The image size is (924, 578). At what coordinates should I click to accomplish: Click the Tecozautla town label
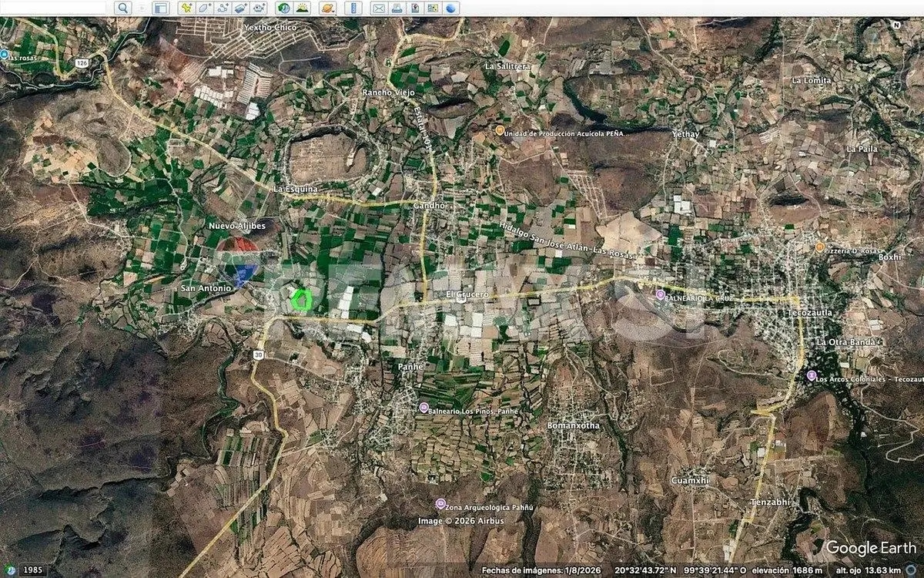811,314
